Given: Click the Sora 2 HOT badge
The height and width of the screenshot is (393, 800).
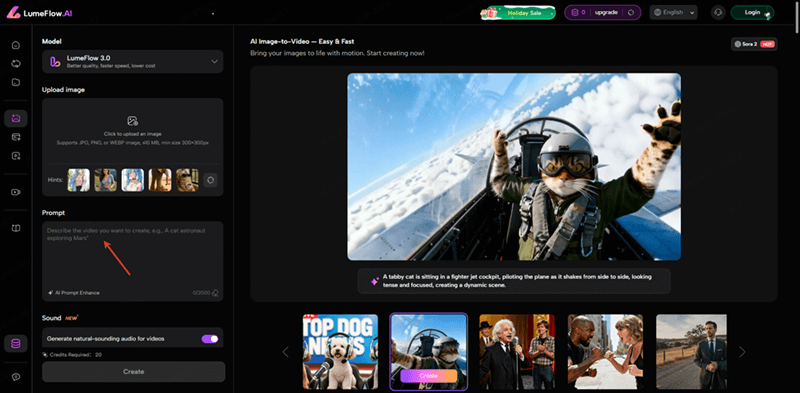Looking at the screenshot, I should coord(754,44).
